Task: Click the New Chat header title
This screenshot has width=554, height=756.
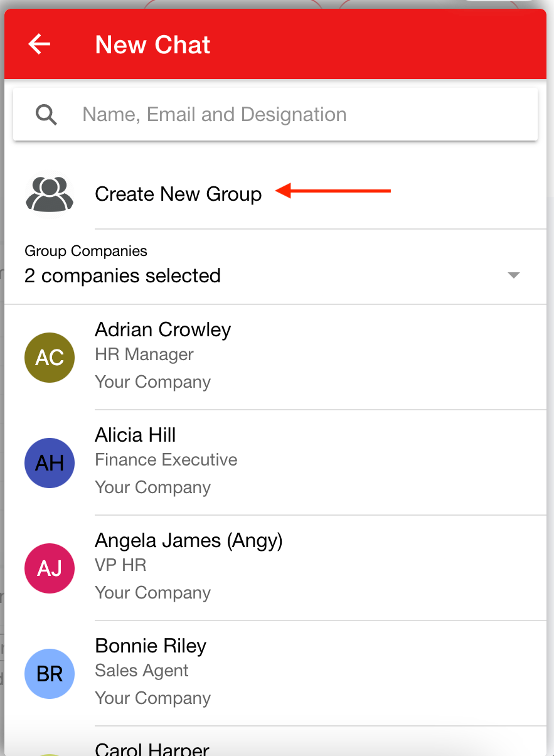Action: click(153, 45)
